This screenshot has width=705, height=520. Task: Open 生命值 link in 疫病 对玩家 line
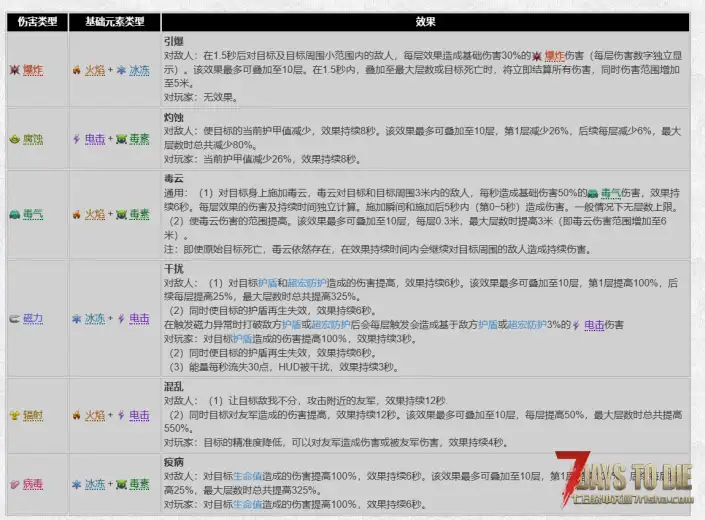pos(247,505)
